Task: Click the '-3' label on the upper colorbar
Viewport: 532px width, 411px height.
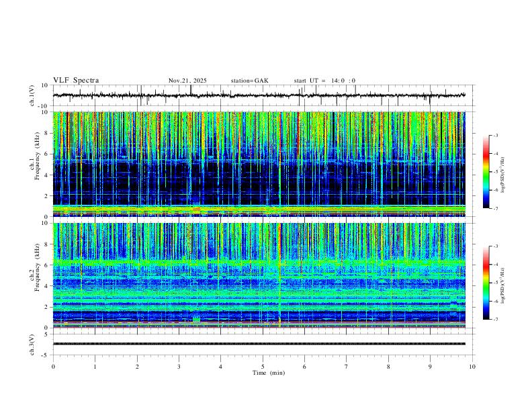Action: (x=495, y=135)
